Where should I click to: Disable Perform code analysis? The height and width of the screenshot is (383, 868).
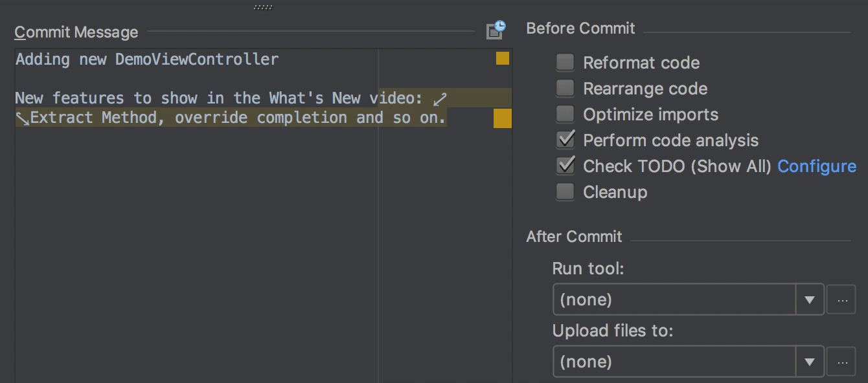565,140
